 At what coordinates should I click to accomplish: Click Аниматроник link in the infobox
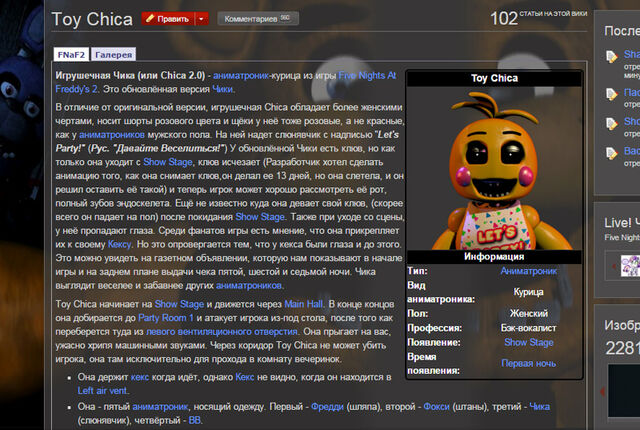[x=529, y=271]
